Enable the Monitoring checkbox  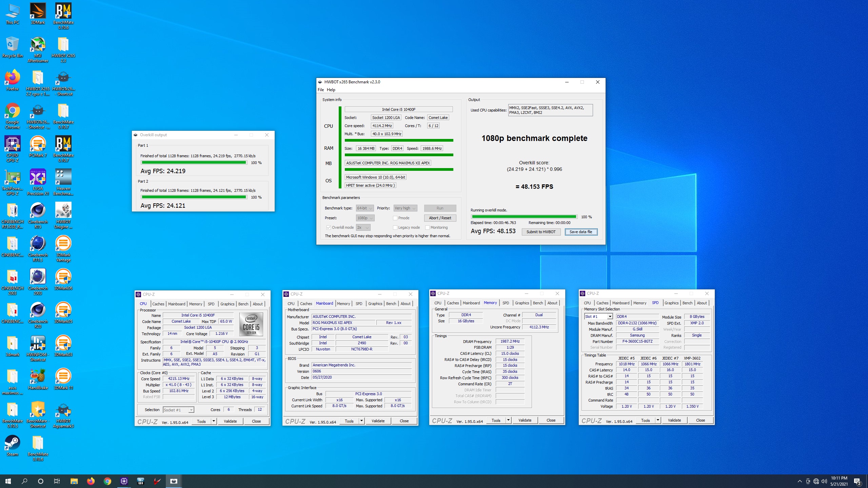click(427, 227)
